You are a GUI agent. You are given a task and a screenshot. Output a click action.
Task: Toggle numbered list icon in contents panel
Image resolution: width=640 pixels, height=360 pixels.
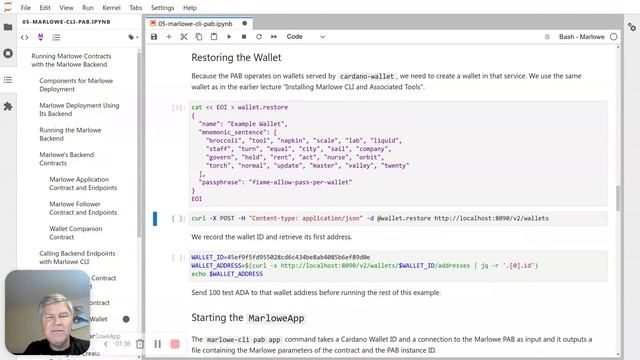click(x=56, y=38)
